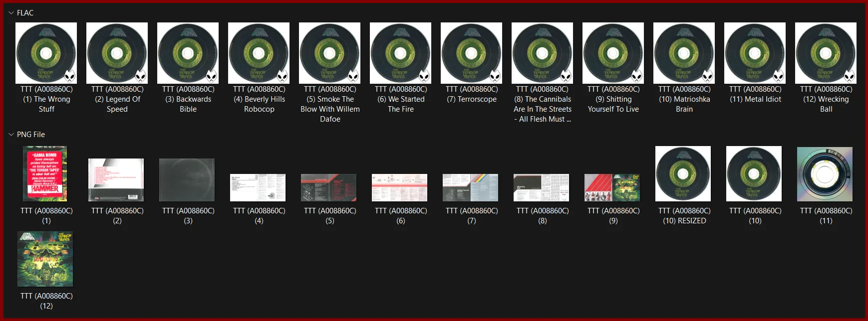Select FLAC icon for (3) Backwards Bible
Viewport: 868px width, 321px height.
tap(188, 53)
